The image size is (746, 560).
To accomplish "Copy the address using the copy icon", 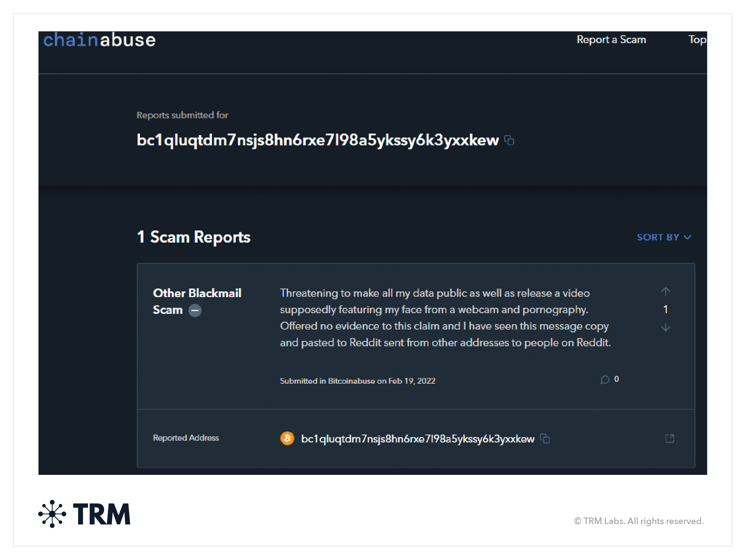I will (x=510, y=141).
